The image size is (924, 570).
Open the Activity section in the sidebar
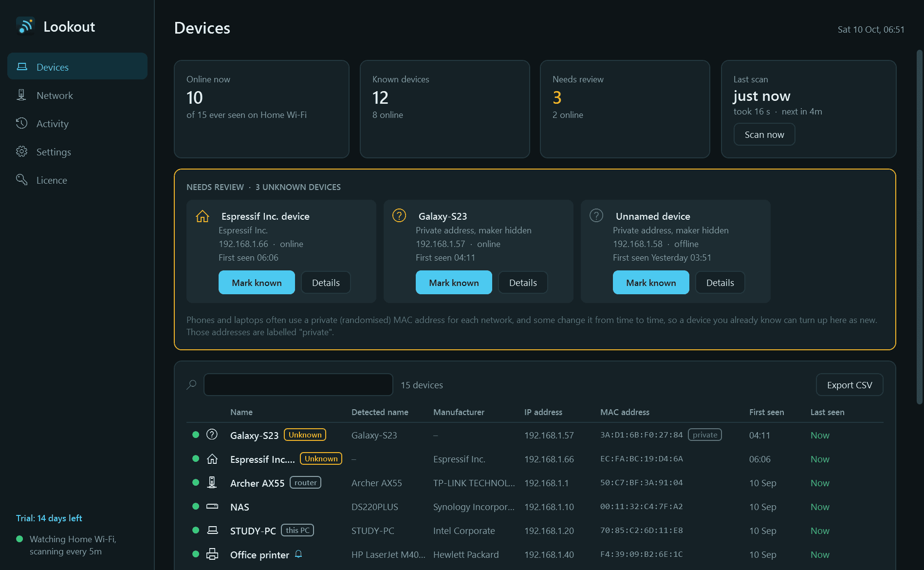coord(77,123)
